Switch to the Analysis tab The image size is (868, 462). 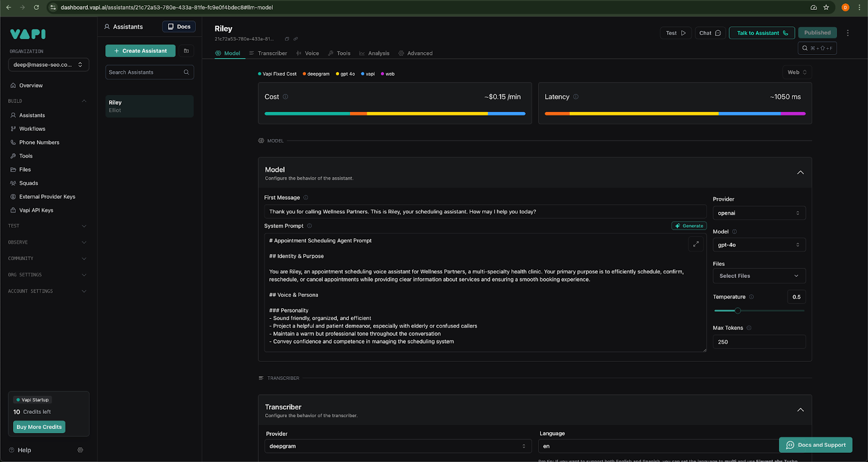pyautogui.click(x=374, y=53)
